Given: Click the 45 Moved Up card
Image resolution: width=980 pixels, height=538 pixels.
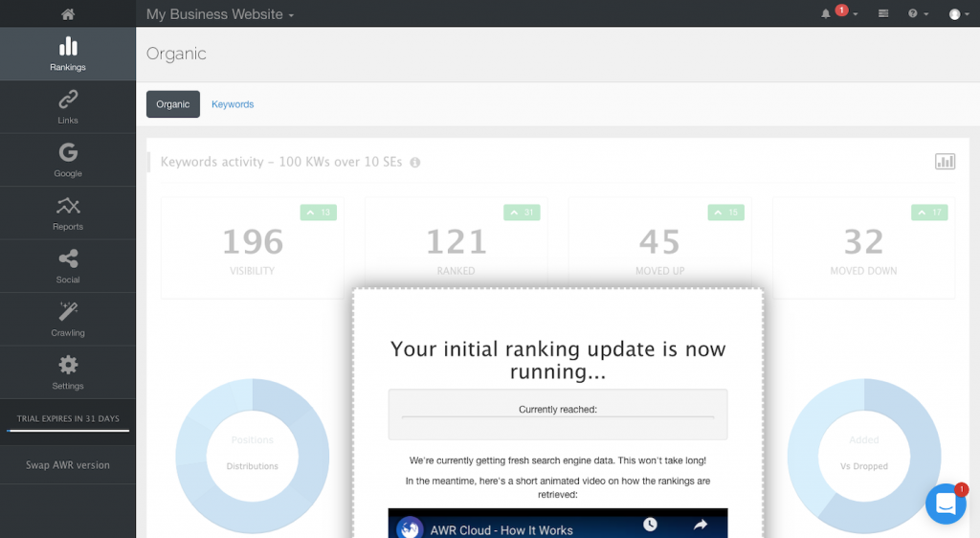Looking at the screenshot, I should 660,243.
